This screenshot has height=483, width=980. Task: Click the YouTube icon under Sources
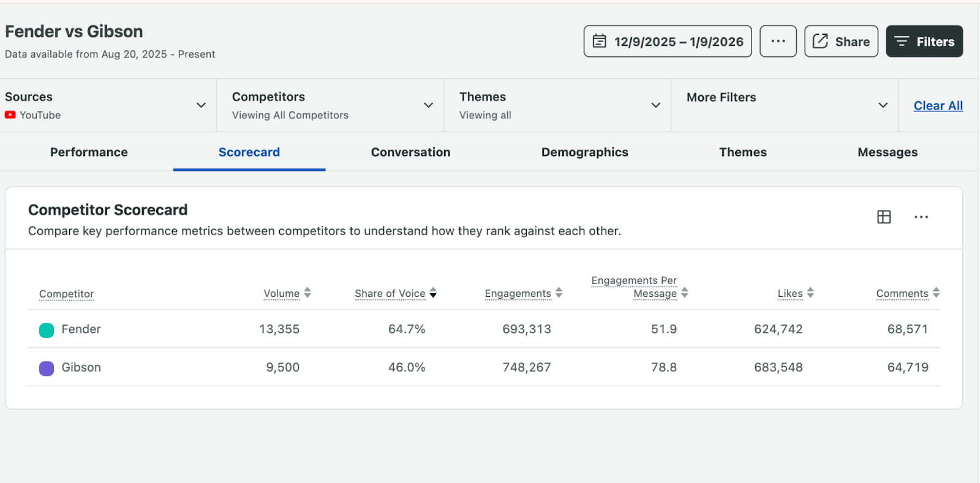pos(10,114)
